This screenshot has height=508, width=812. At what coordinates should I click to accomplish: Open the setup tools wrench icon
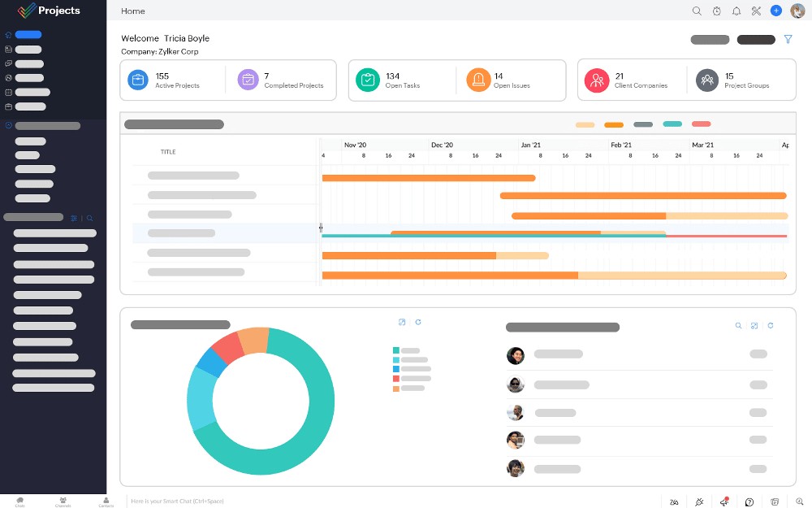click(756, 11)
